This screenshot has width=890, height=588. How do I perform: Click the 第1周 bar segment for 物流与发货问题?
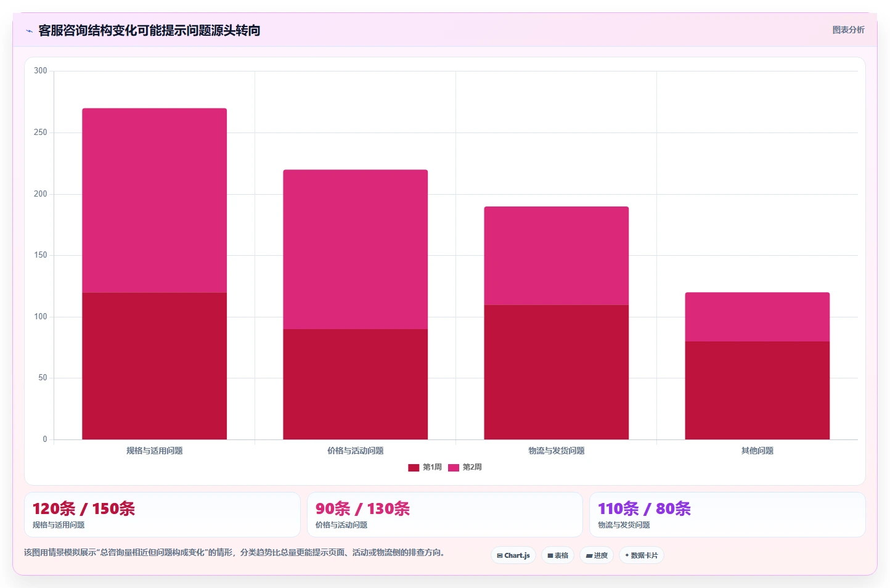pos(557,372)
